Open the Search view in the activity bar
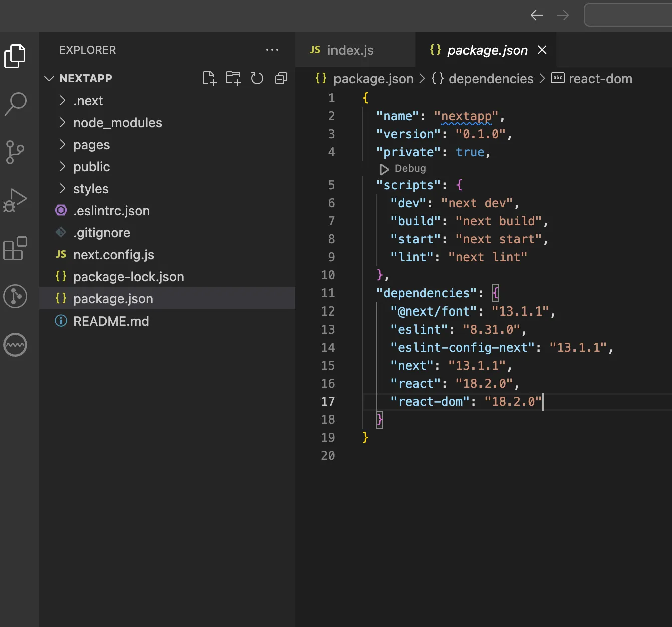672x627 pixels. pyautogui.click(x=15, y=104)
